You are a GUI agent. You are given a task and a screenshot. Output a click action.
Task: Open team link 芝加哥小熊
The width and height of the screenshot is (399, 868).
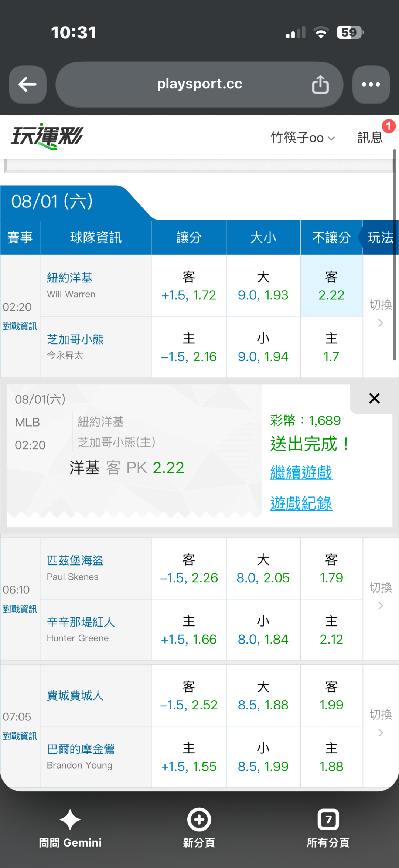(x=75, y=339)
